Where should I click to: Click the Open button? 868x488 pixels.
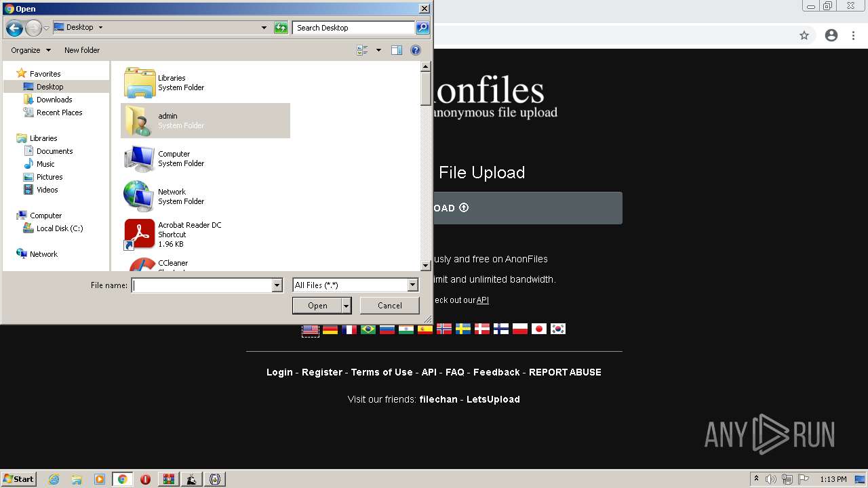[x=317, y=306]
